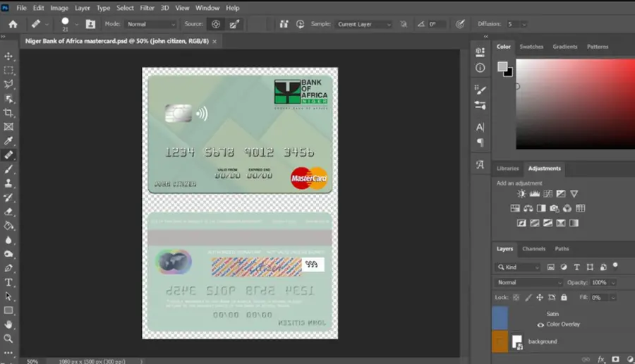The width and height of the screenshot is (635, 364).
Task: Click the background layer thumbnail
Action: pyautogui.click(x=517, y=341)
